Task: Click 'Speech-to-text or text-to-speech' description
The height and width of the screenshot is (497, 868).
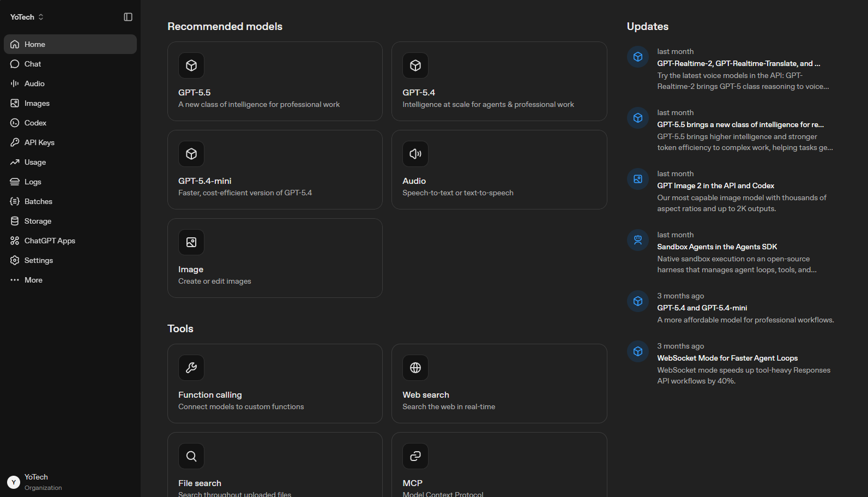Action: 458,193
